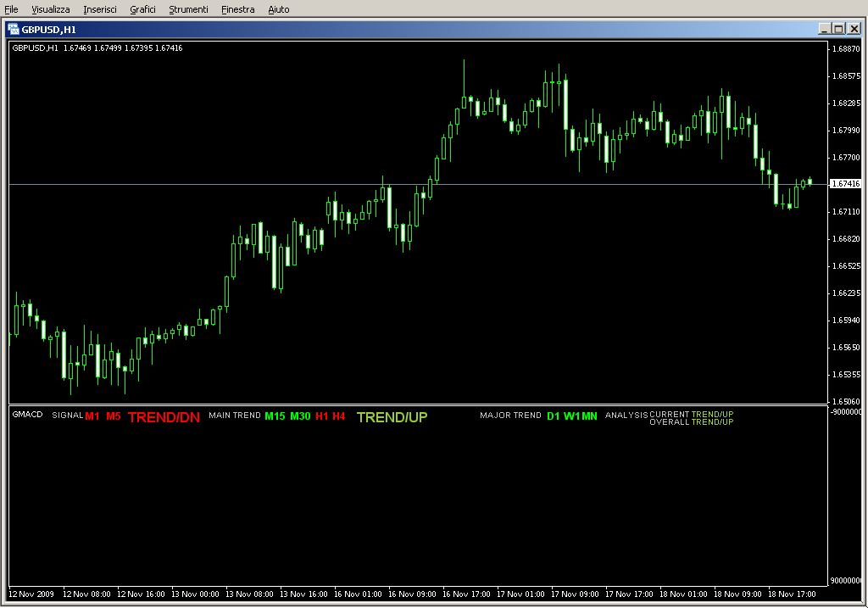Open the Grafici menu

[142, 9]
